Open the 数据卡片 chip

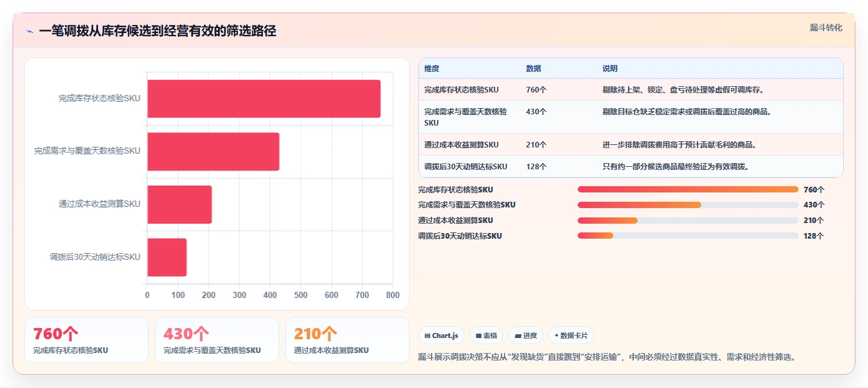[x=571, y=336]
